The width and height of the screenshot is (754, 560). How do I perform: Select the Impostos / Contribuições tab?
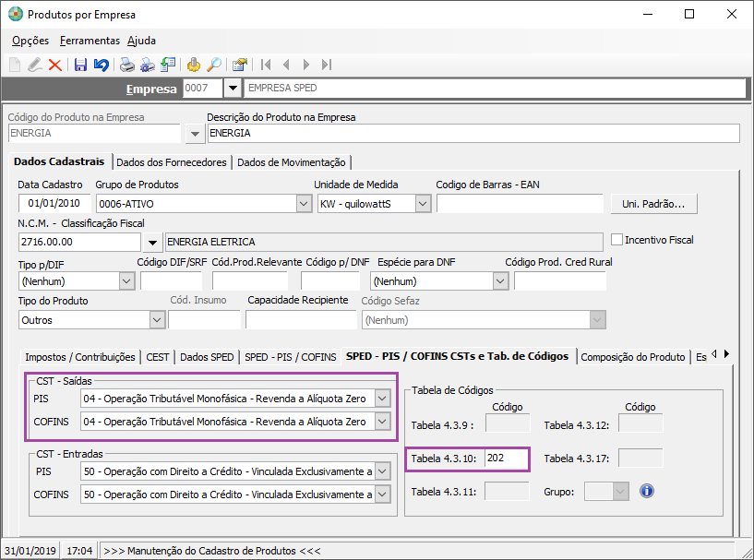[x=80, y=357]
